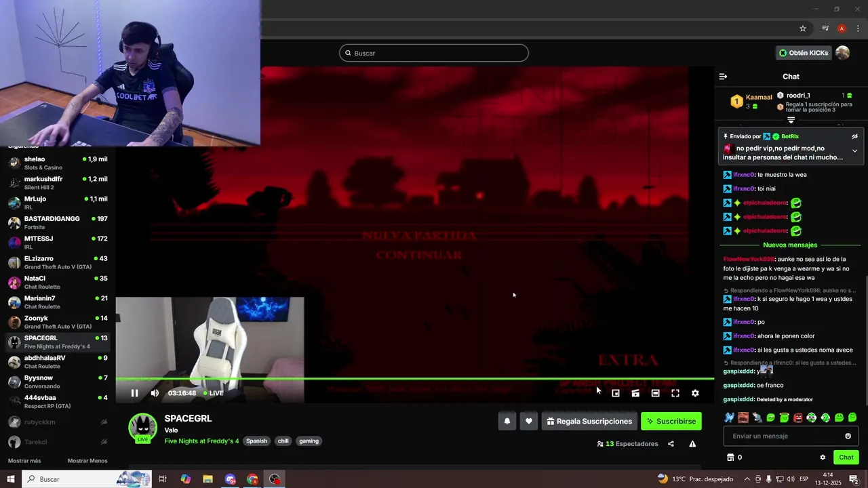Share the stream via share icon

pos(671,444)
